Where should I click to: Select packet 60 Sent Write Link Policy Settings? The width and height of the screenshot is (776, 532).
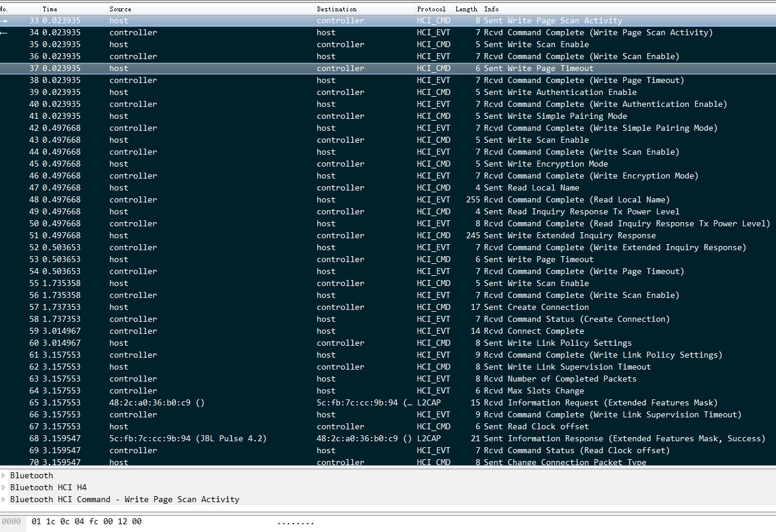[388, 343]
